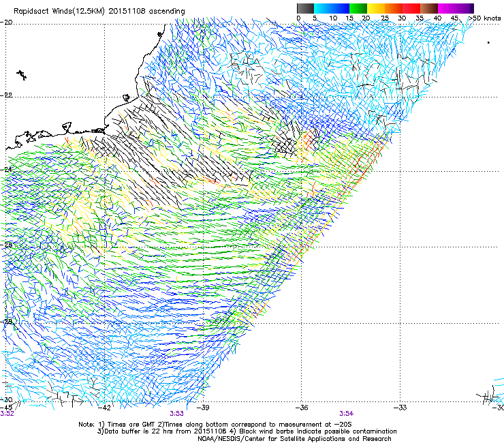Viewport: 504px width, 443px height.
Task: Click the purple '3:52' time label
Action: [7, 414]
